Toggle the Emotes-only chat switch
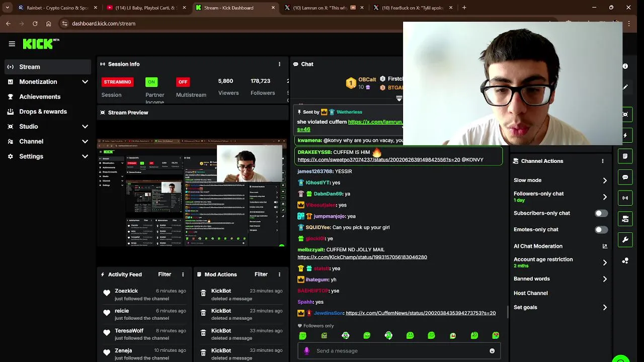The height and width of the screenshot is (362, 644). point(601,230)
